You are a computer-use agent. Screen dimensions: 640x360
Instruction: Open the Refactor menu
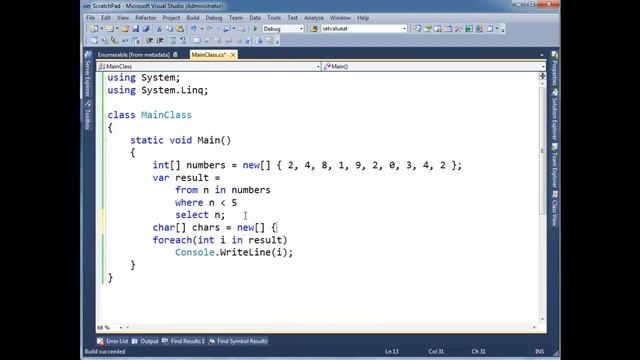click(x=146, y=18)
